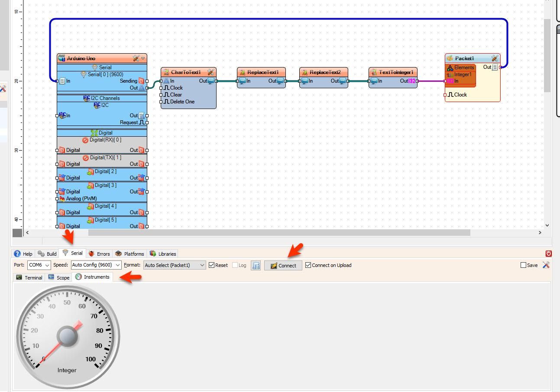Enable the Log checkbox

(x=234, y=265)
